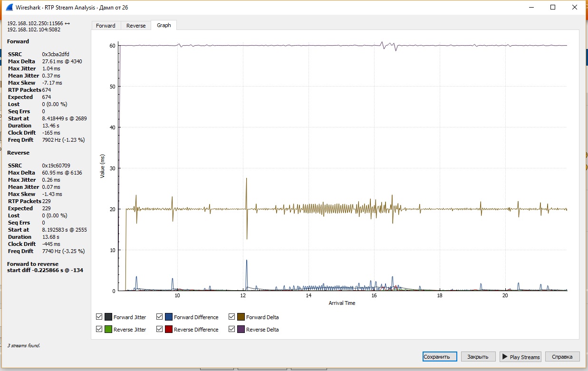Maximize the RTP Stream Analysis window
The width and height of the screenshot is (588, 371).
coord(553,8)
